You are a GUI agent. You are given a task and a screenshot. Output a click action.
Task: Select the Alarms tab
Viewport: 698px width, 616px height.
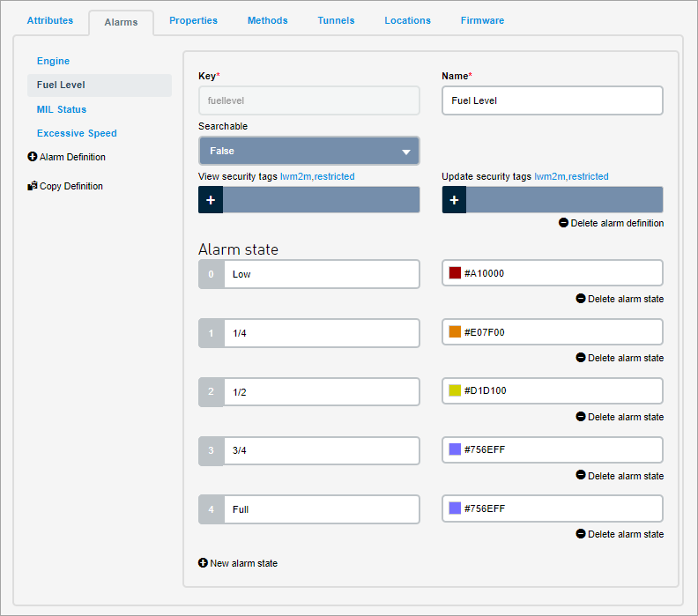click(x=121, y=22)
